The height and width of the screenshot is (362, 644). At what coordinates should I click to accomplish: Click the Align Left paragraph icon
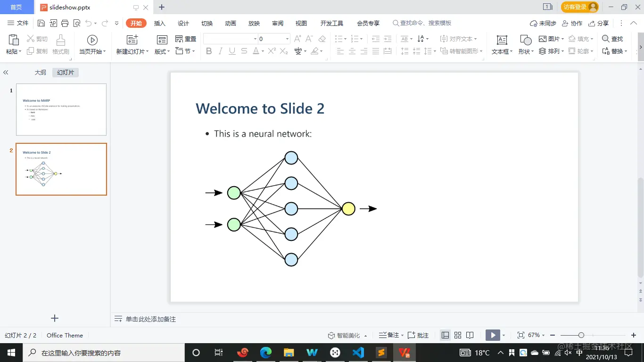pos(340,51)
